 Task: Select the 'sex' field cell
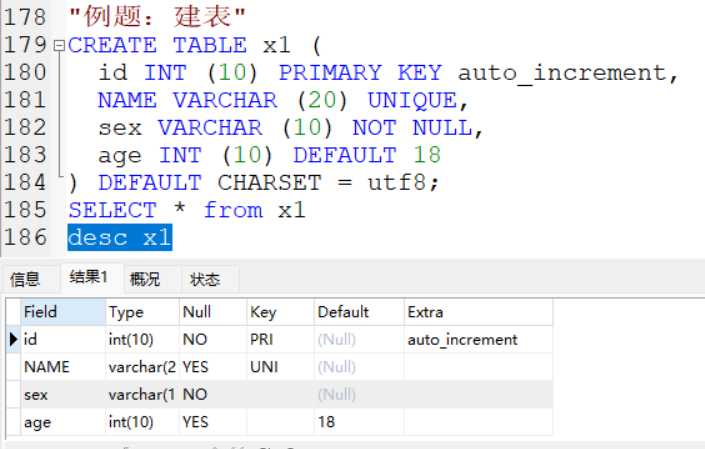pyautogui.click(x=63, y=394)
